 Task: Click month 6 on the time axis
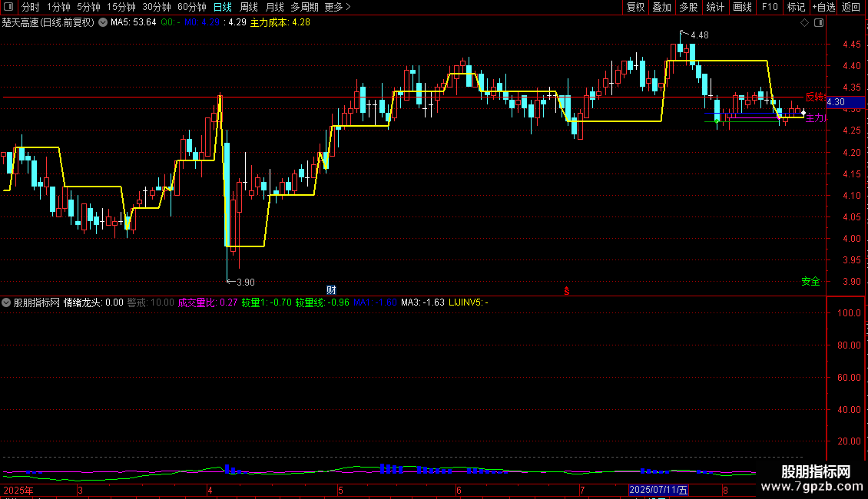459,490
